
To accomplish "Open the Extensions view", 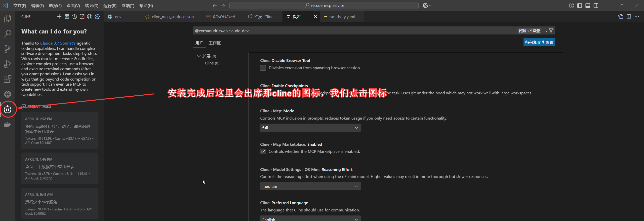I will [x=8, y=79].
